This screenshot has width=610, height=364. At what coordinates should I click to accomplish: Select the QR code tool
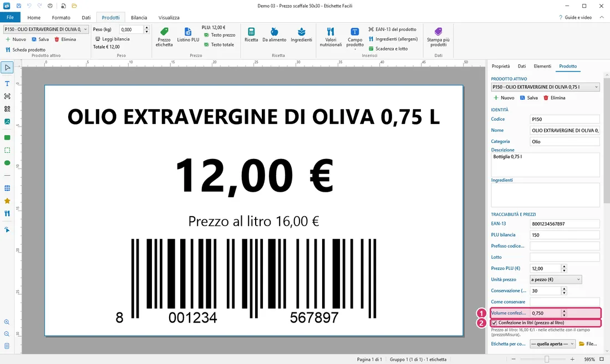[x=7, y=109]
